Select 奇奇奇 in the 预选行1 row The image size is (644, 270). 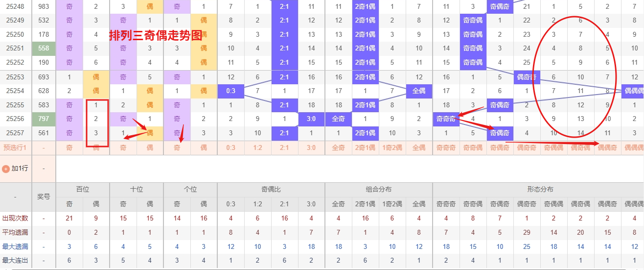[x=446, y=147]
